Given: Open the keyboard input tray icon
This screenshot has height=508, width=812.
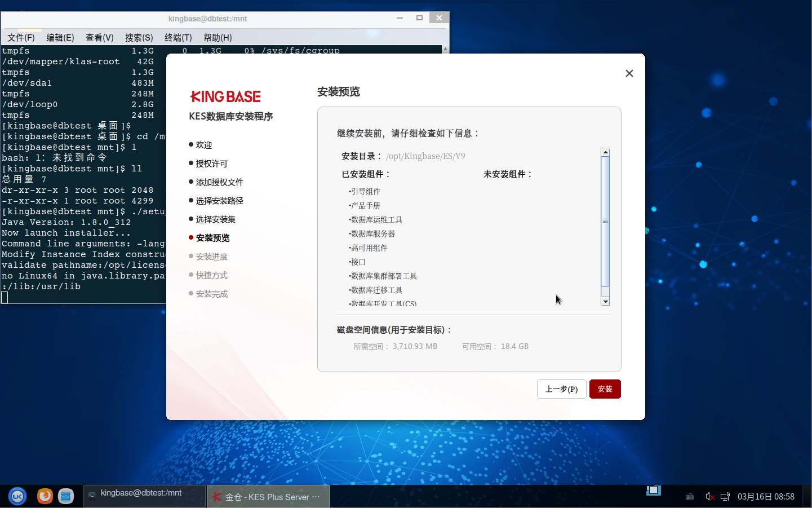Looking at the screenshot, I should [690, 497].
